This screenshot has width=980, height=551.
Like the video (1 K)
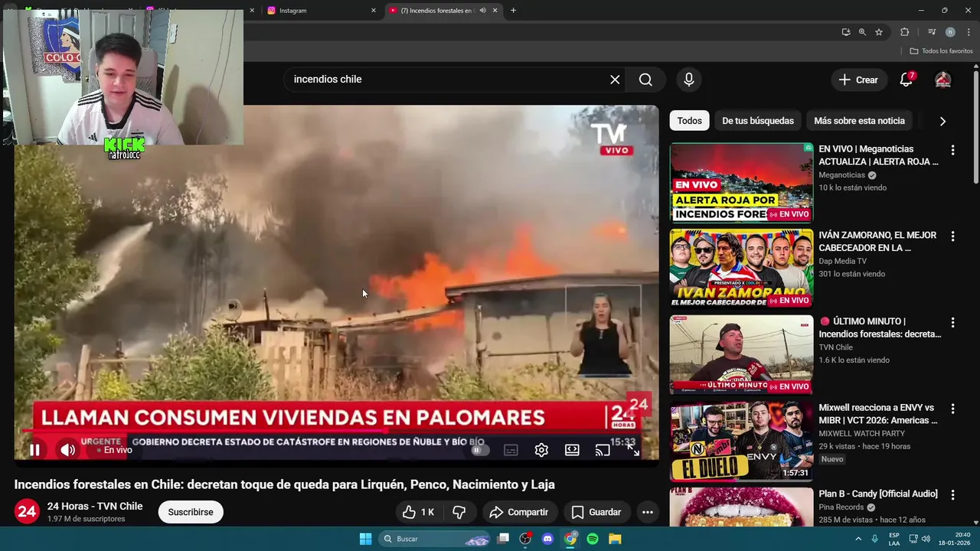419,512
